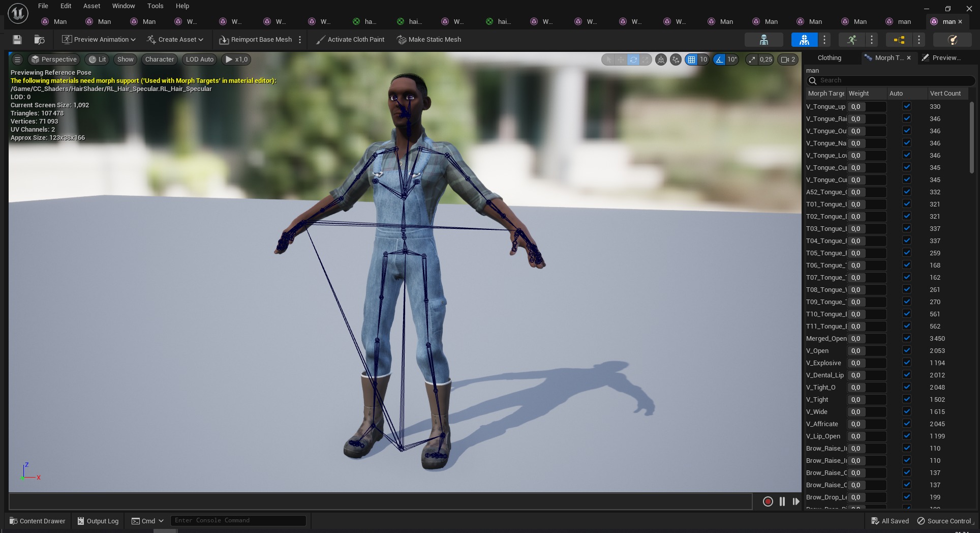Uncheck Auto for V_Explosive
Screen dimensions: 980x533
(x=907, y=363)
